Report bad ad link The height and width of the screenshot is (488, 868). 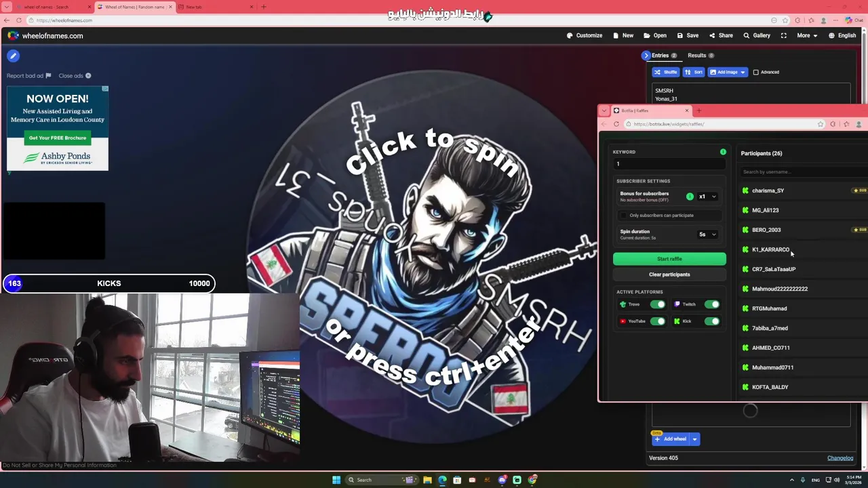click(28, 76)
